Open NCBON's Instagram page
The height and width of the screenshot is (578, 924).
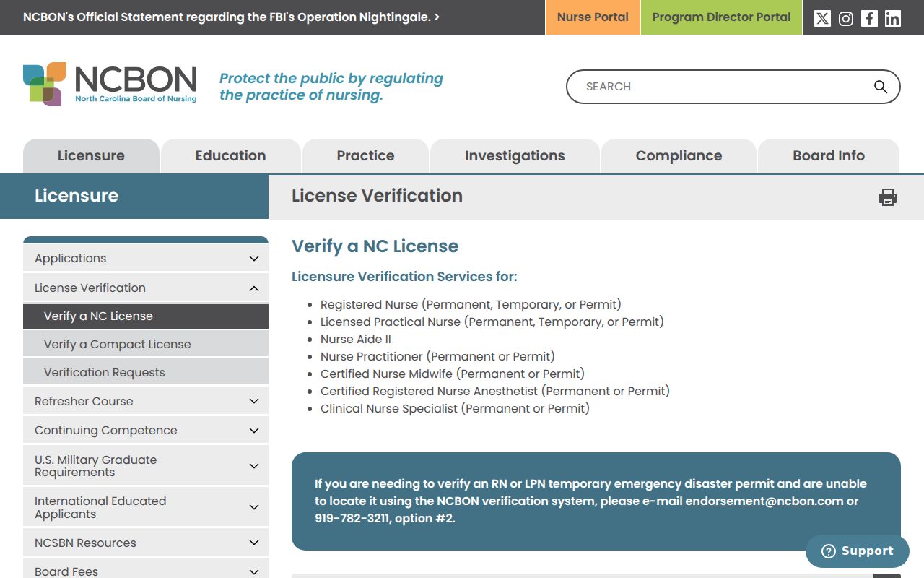(x=846, y=18)
